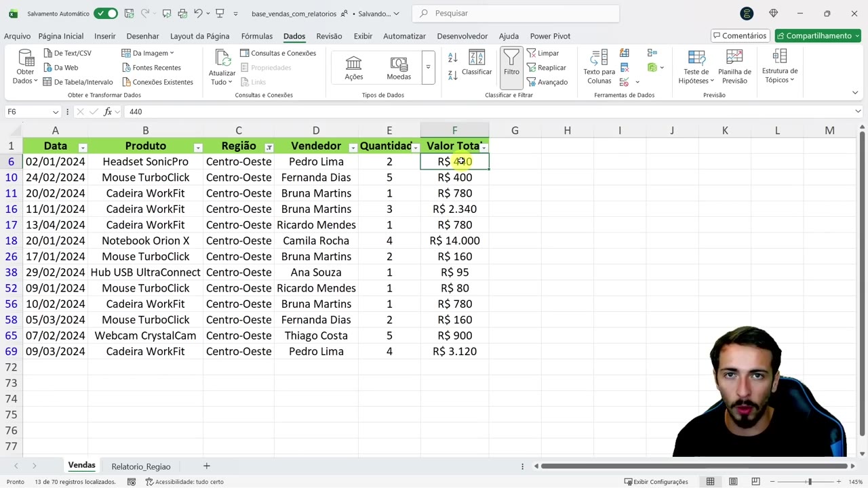Open the Teste de Hipóteses menu
Screen dimensions: 868x488
(696, 67)
